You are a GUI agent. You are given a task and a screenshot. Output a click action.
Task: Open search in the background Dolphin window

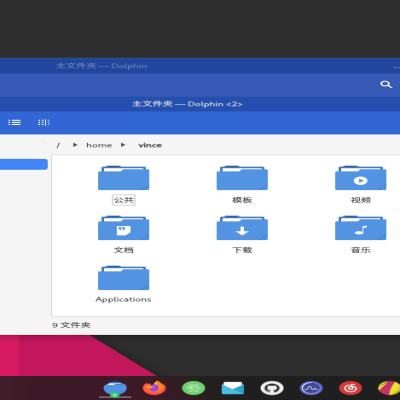tap(386, 84)
